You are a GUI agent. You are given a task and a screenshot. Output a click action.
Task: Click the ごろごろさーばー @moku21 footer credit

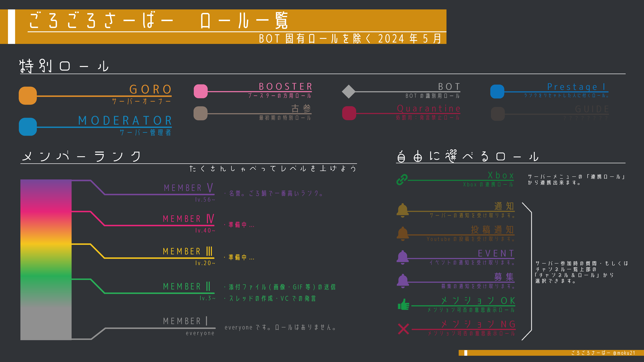pyautogui.click(x=603, y=353)
